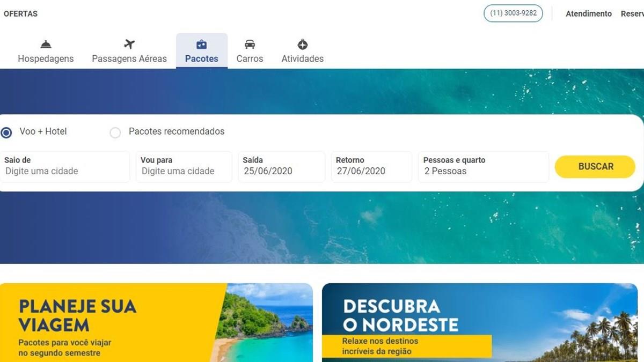Image resolution: width=644 pixels, height=362 pixels.
Task: Click the airplane icon for Passagens Aéreas
Action: [x=129, y=44]
